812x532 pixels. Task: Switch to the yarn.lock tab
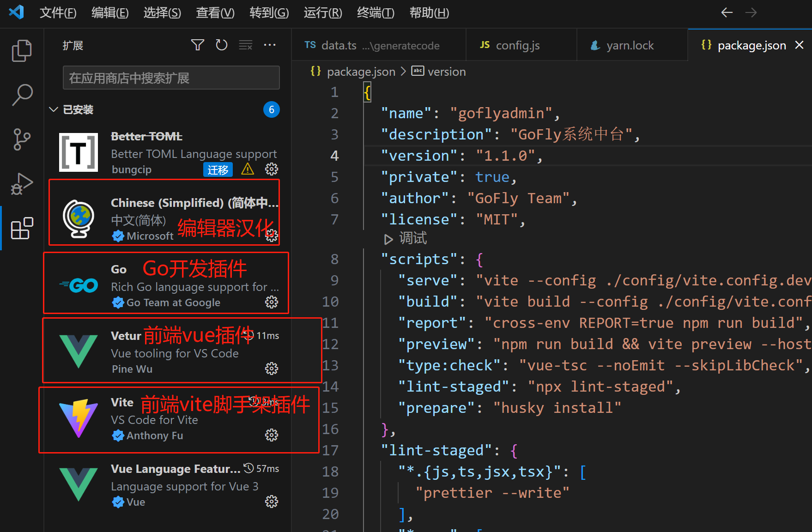pos(630,45)
